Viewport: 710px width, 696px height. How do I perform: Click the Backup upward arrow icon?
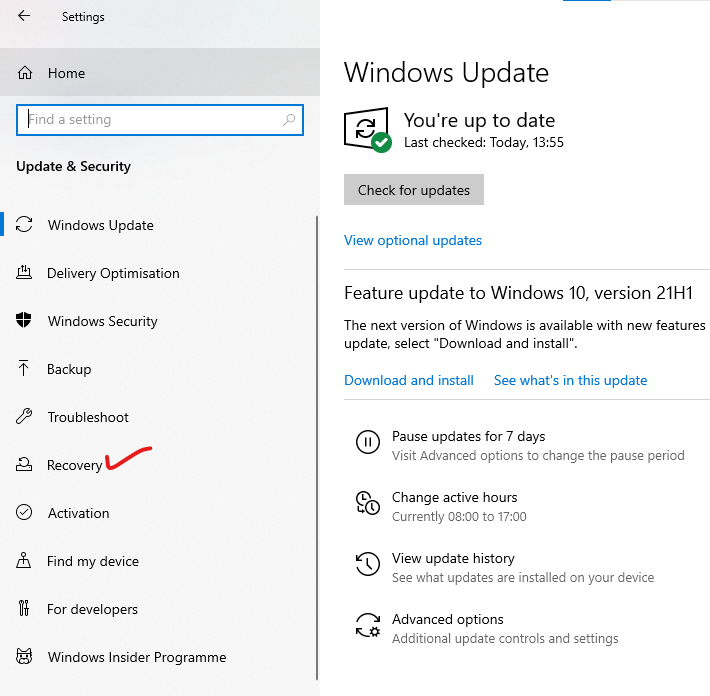tap(24, 368)
